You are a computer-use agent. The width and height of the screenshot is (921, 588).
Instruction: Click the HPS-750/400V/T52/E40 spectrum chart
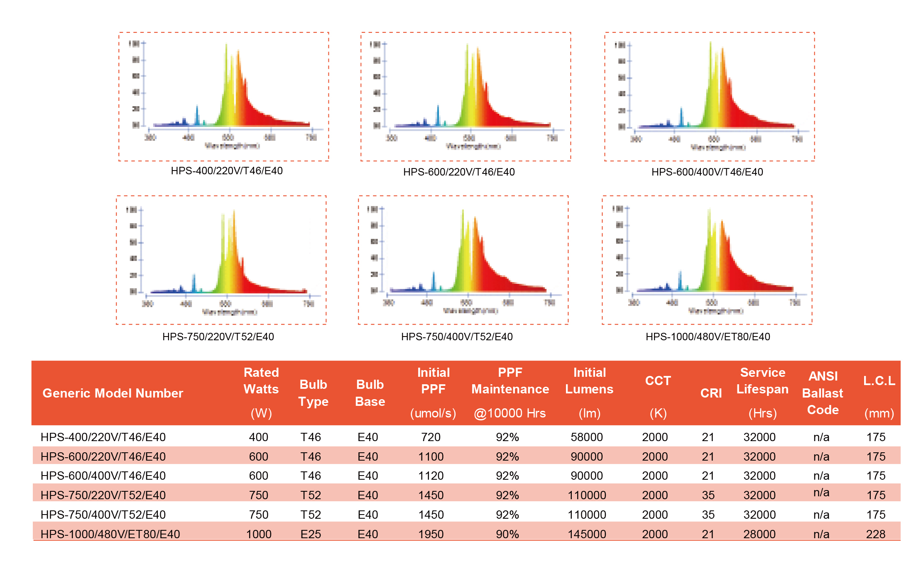click(463, 260)
